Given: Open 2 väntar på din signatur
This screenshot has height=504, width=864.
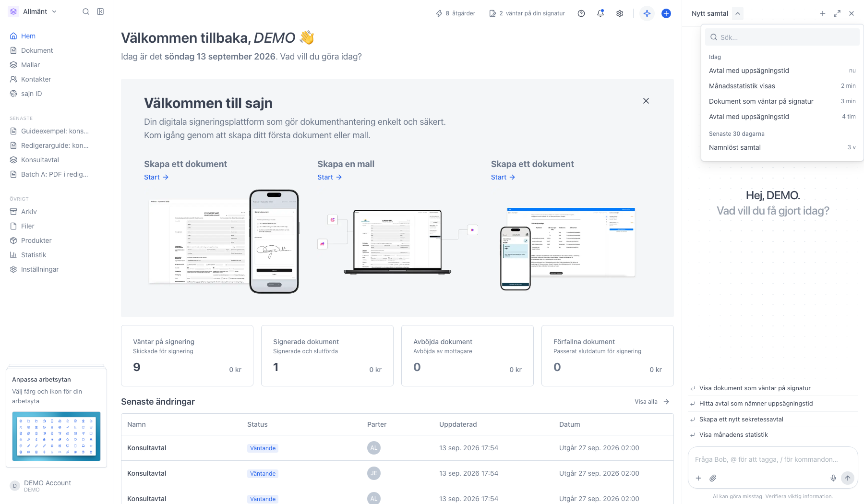Looking at the screenshot, I should (x=527, y=13).
